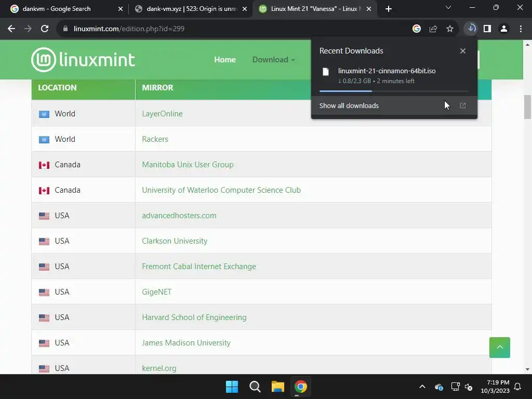Open Harvard School of Engineering mirror
The width and height of the screenshot is (532, 399).
point(194,317)
